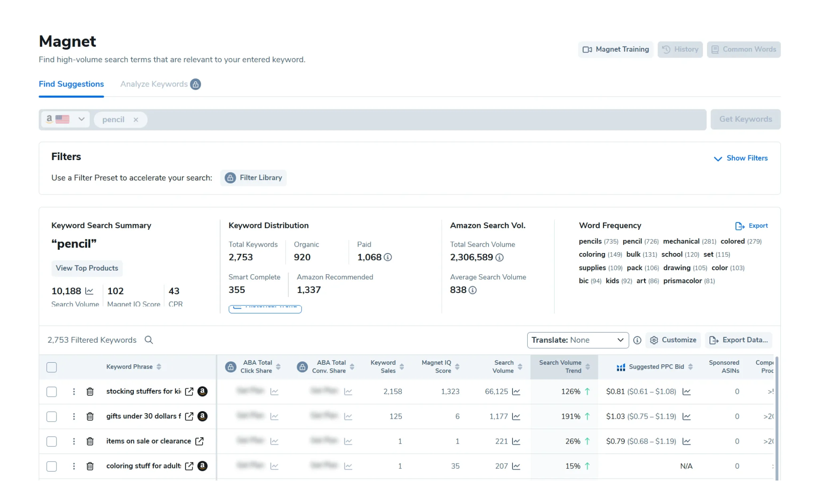Open Magnet Training video
Image resolution: width=820 pixels, height=504 pixels.
615,49
